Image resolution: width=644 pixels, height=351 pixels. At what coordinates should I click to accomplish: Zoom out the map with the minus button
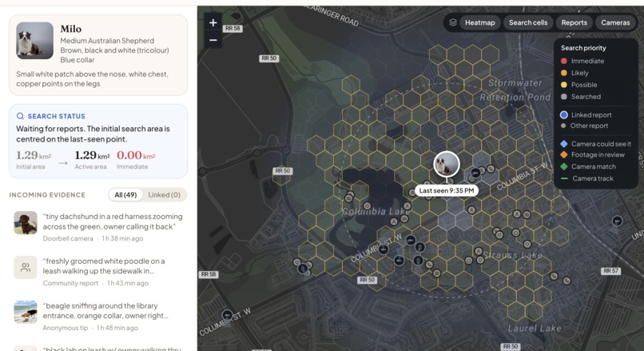(x=213, y=40)
